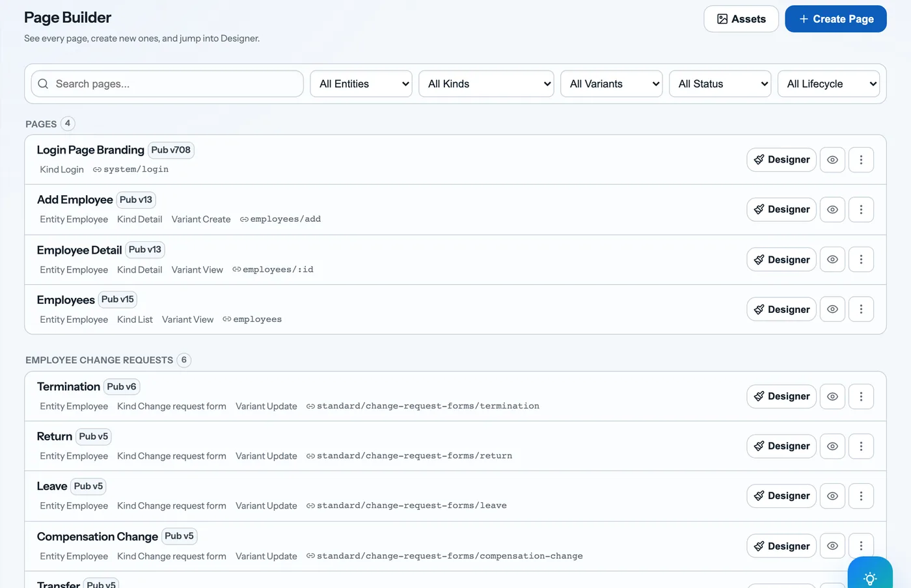Click Pub v13 badge on Employee Detail

pyautogui.click(x=145, y=250)
